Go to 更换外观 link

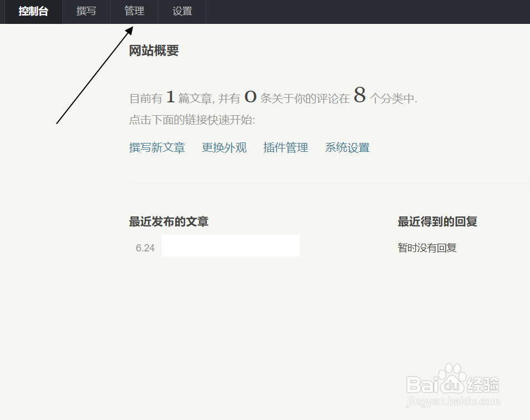[x=224, y=147]
